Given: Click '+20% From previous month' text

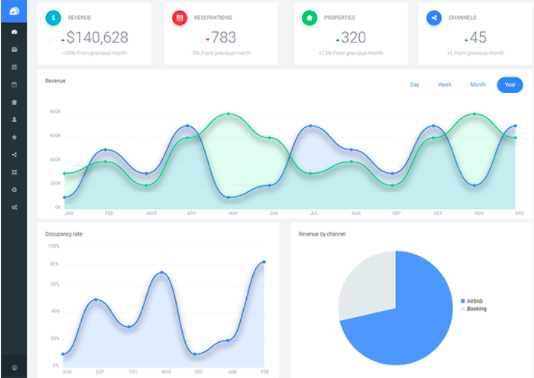Looking at the screenshot, I should 95,53.
